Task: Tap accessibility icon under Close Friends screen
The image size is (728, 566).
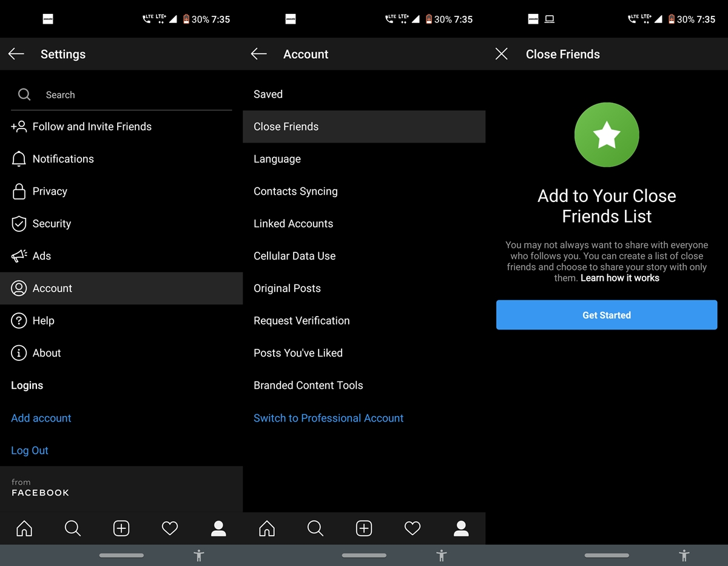Action: (684, 555)
